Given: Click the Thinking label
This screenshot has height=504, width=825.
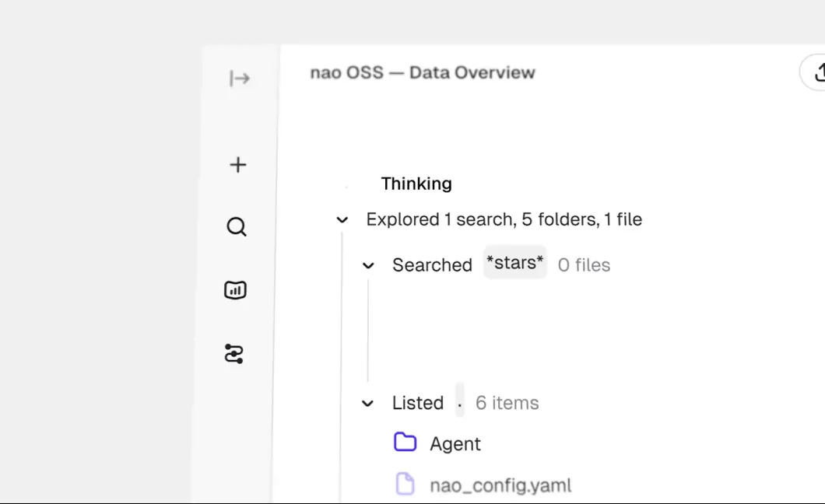Looking at the screenshot, I should (x=416, y=184).
